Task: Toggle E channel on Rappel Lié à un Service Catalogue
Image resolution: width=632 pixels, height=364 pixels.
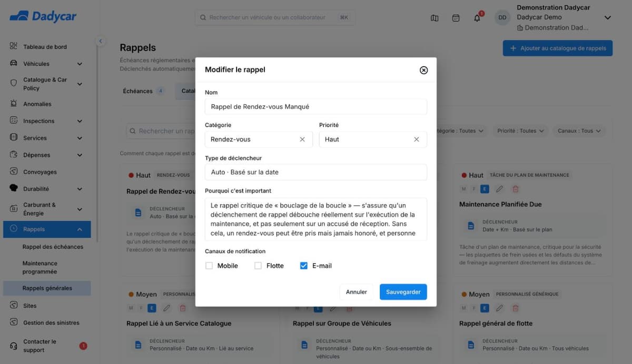Action: coord(152,308)
